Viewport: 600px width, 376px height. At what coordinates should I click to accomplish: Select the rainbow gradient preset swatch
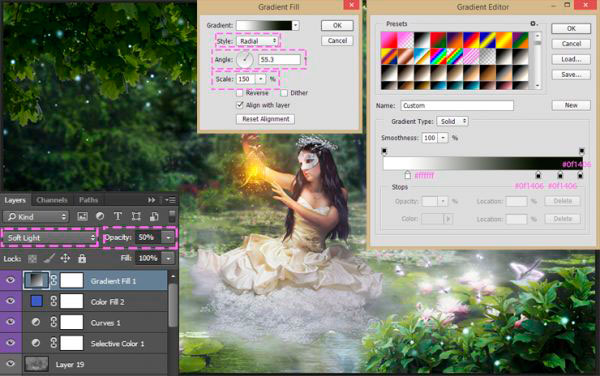438,57
